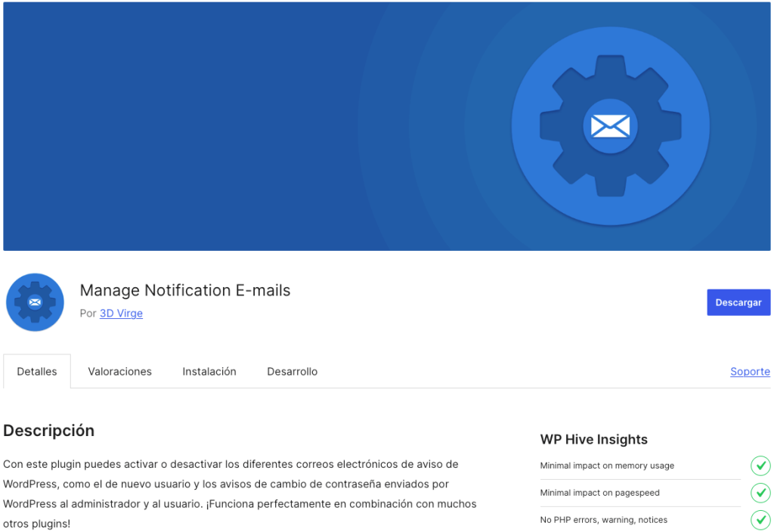
Task: Click the checkmark beside memory usage insight
Action: pyautogui.click(x=760, y=466)
